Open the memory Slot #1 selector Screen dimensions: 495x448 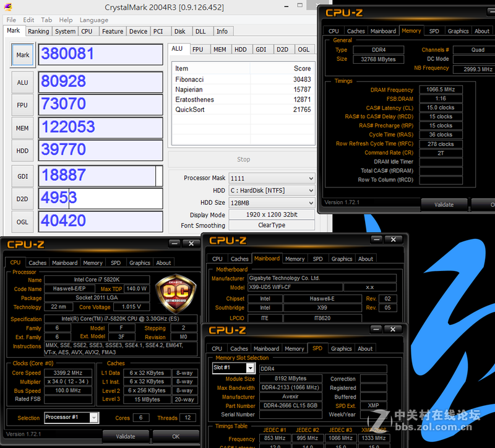tap(233, 368)
